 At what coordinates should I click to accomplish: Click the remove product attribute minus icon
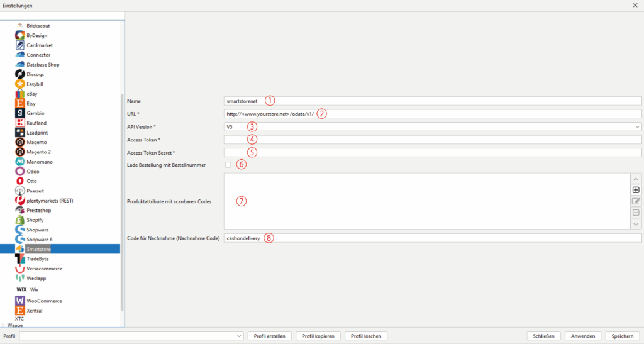click(x=636, y=213)
